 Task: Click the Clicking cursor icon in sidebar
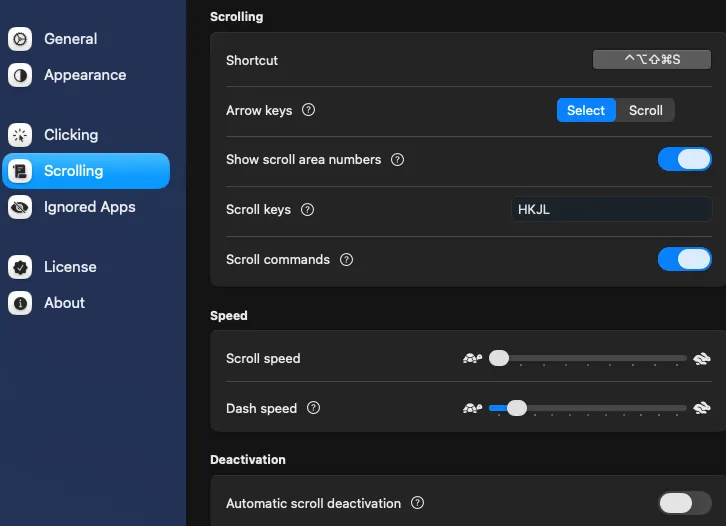tap(20, 135)
